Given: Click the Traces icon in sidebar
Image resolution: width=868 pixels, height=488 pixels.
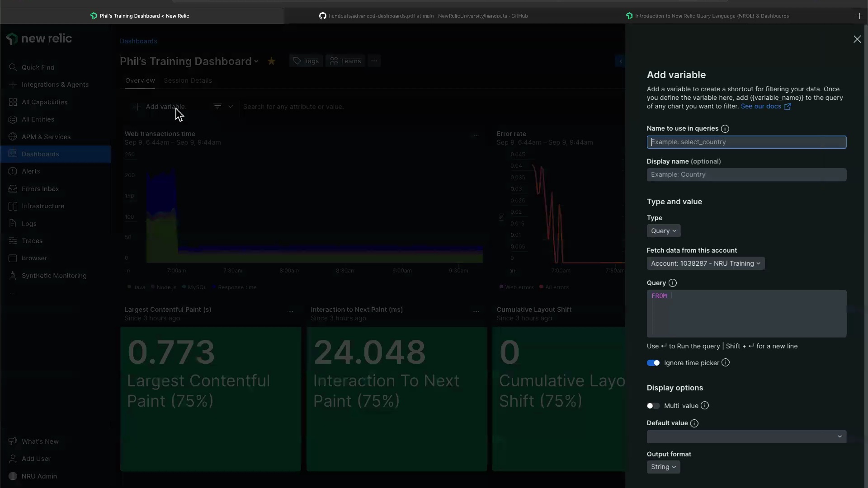Looking at the screenshot, I should (x=13, y=241).
